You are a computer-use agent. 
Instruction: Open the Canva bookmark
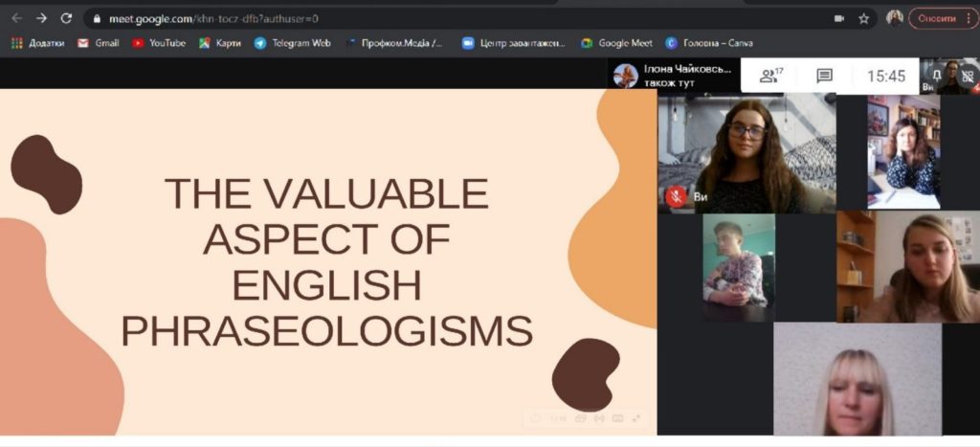pos(703,43)
